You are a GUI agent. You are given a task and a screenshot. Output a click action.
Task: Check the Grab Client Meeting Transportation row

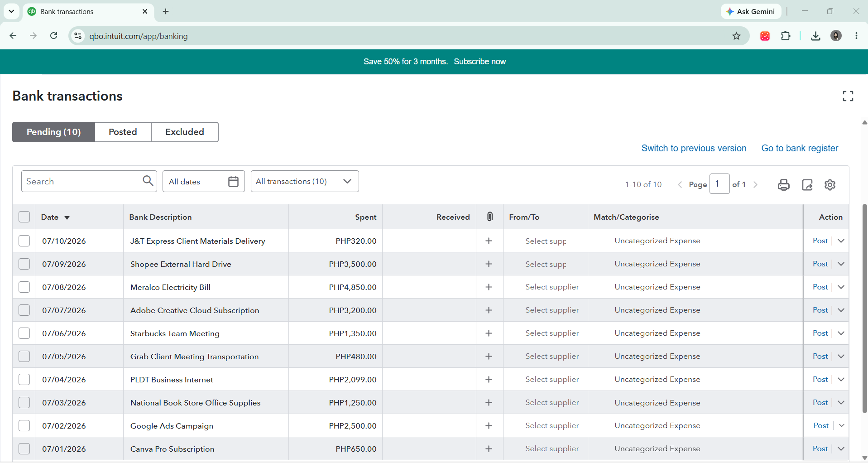24,357
